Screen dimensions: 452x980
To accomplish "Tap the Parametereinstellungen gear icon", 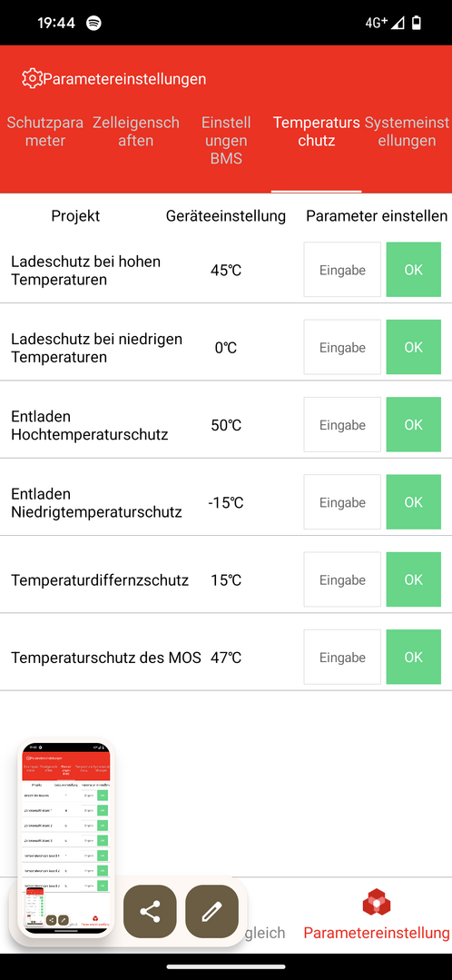I will [31, 79].
